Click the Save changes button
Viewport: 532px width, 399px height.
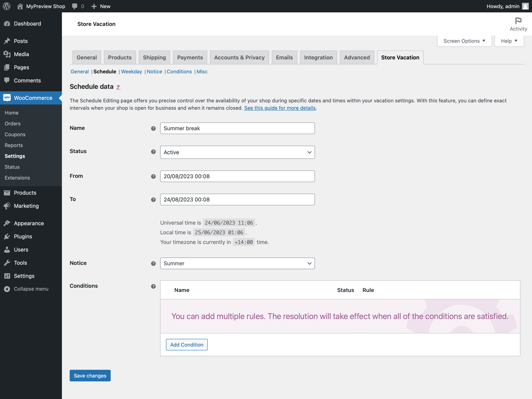point(90,375)
